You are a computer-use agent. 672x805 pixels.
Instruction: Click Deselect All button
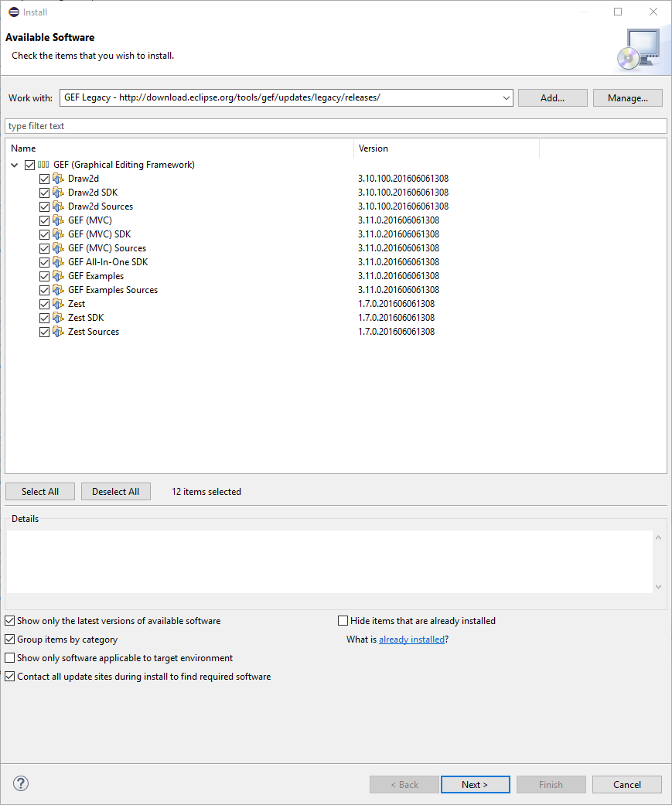coord(115,491)
